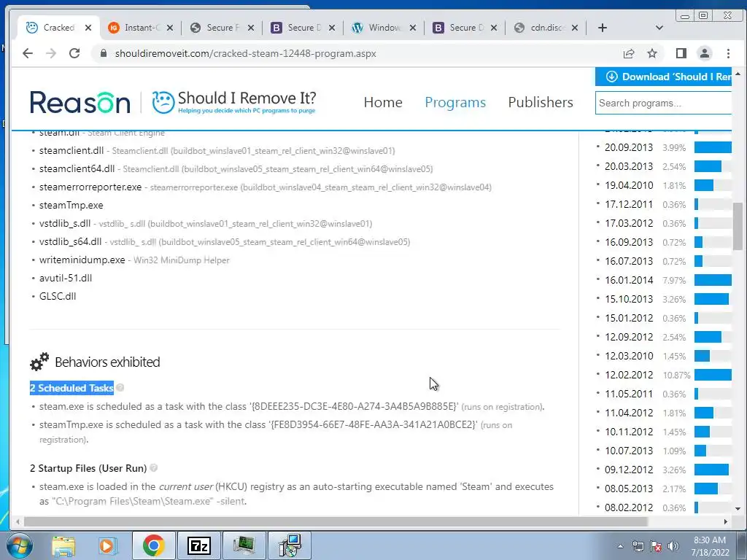This screenshot has height=560, width=747.
Task: Close the cdn.disc tab
Action: 575,28
